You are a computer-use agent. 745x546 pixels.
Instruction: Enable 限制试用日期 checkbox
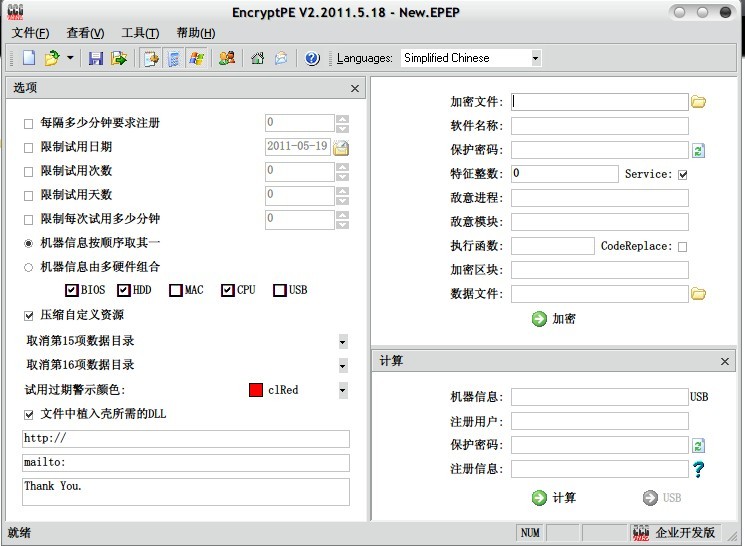(x=29, y=148)
